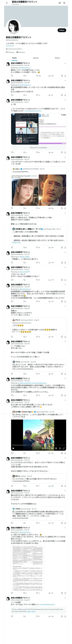
Task: Bookmark the first Oct 20 post
Action: coord(62,95)
